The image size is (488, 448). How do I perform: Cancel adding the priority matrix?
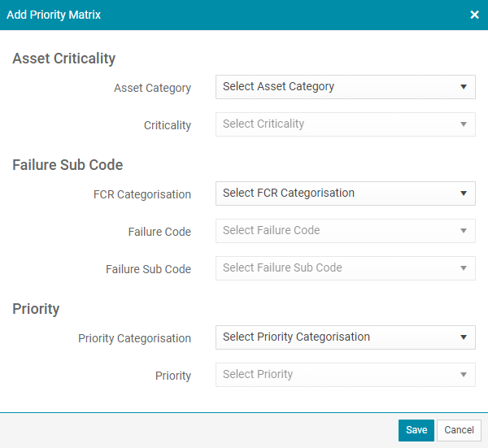pyautogui.click(x=459, y=430)
